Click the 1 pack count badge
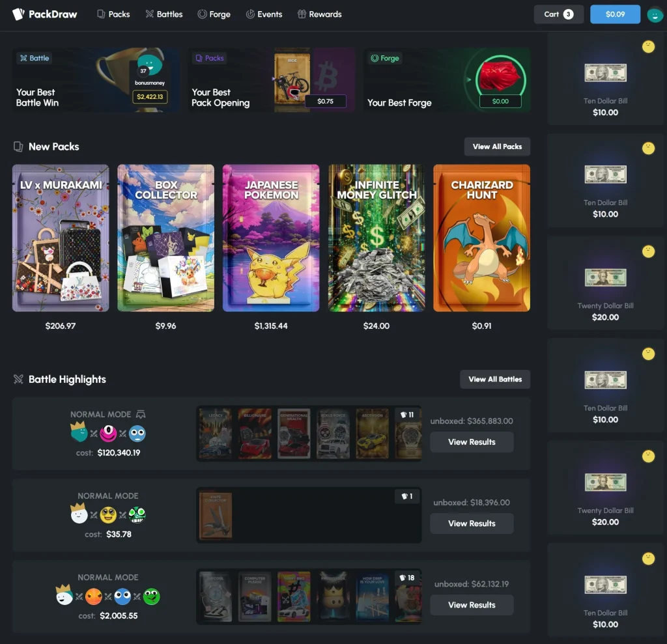The width and height of the screenshot is (667, 644). click(407, 496)
